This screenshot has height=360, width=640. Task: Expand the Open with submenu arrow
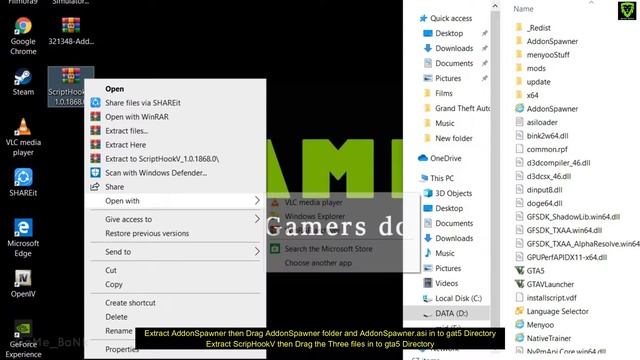(x=257, y=200)
